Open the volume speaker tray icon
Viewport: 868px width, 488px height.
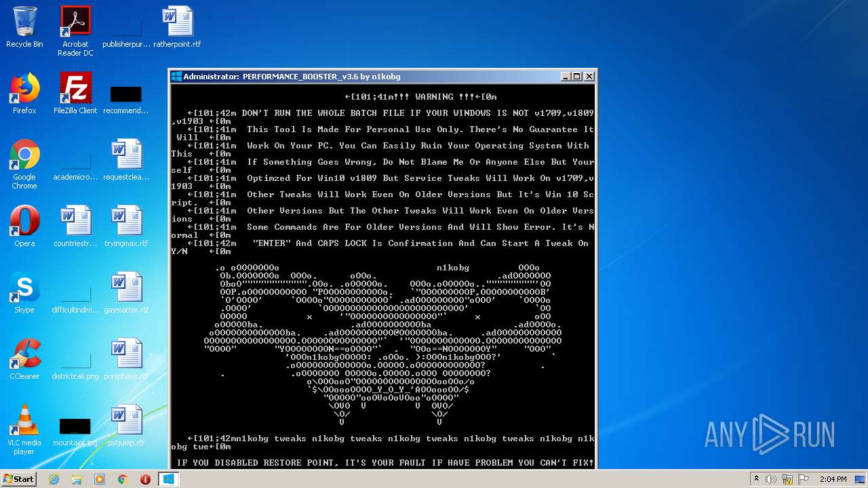pyautogui.click(x=770, y=479)
